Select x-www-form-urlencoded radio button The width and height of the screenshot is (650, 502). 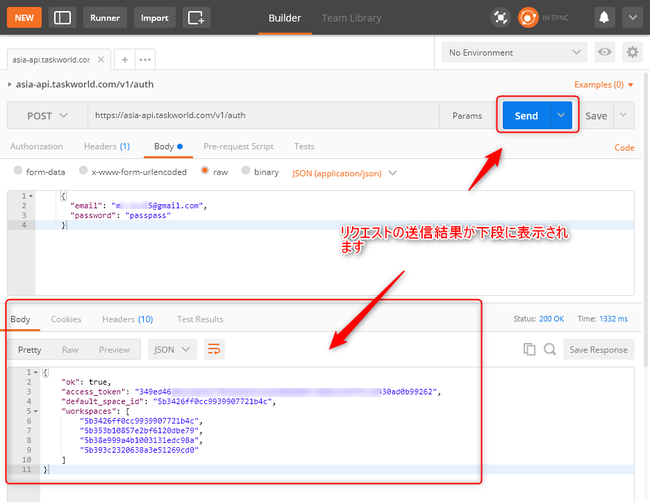click(x=83, y=170)
